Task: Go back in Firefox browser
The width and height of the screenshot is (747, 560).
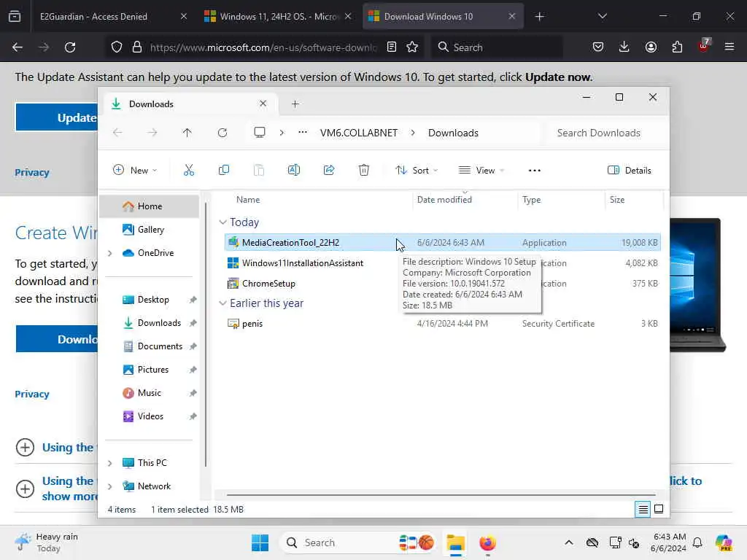Action: coord(18,47)
